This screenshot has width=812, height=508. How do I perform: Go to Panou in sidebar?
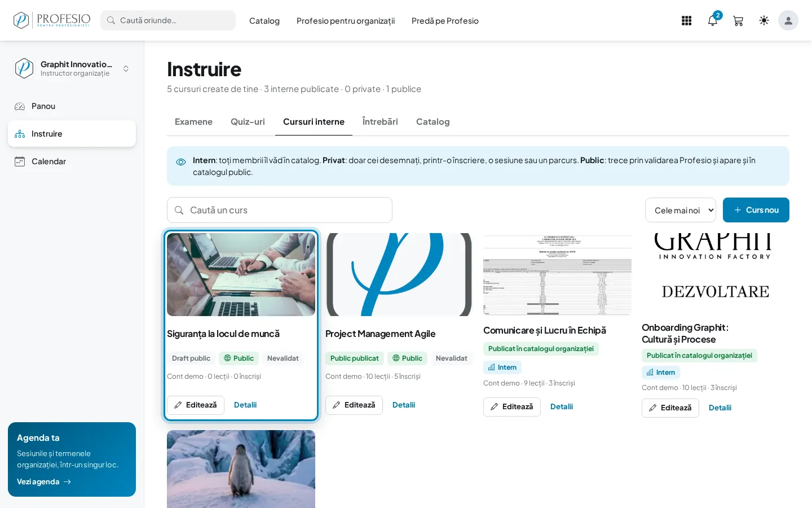[72, 106]
